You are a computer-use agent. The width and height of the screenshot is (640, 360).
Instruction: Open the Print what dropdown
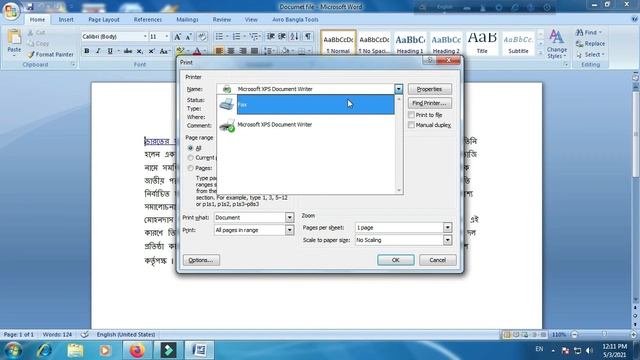[x=289, y=218]
